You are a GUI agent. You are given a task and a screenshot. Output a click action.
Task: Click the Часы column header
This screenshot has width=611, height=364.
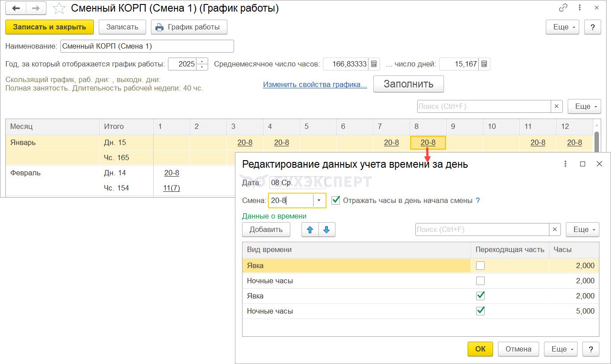point(574,250)
